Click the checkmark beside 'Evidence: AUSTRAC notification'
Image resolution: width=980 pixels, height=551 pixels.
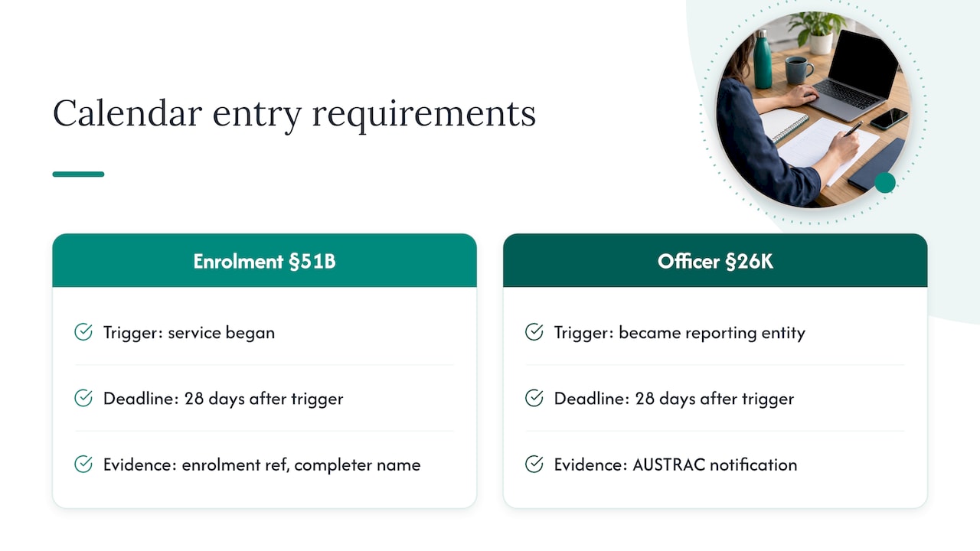534,464
